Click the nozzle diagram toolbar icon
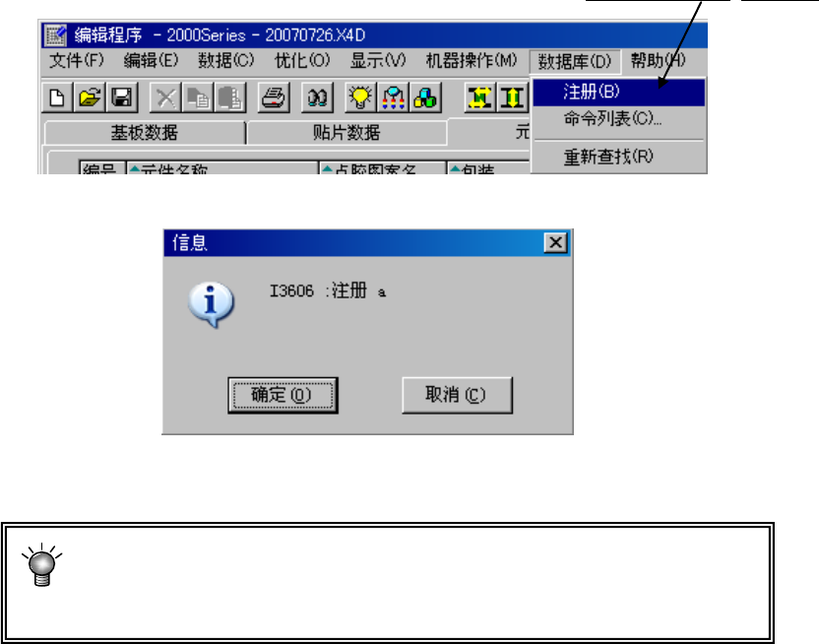Viewport: 819px width, 644px height. coord(394,97)
